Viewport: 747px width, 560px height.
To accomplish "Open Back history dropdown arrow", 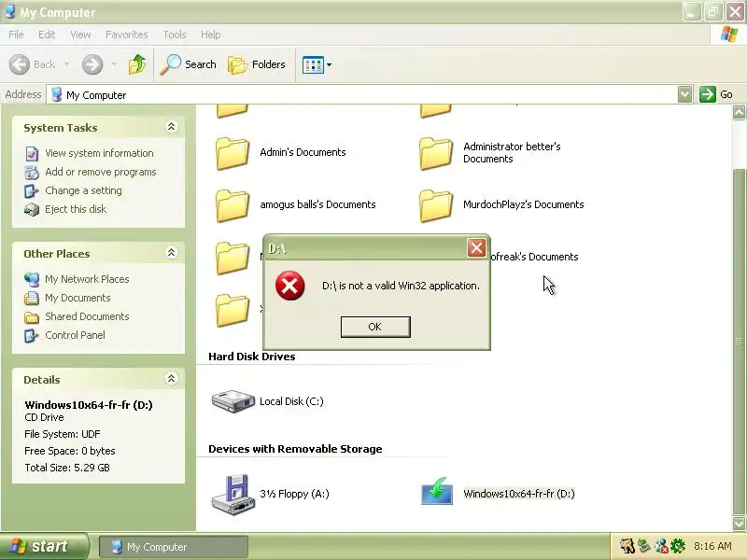I will click(66, 64).
